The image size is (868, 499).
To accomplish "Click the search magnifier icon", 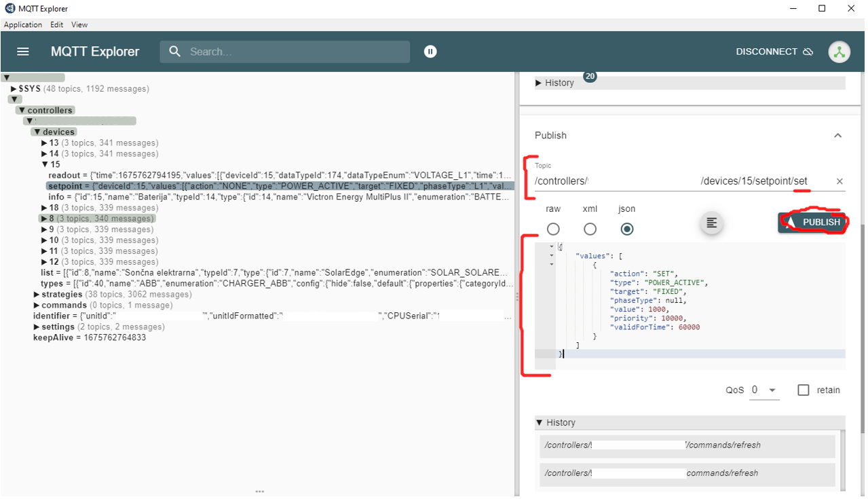I will click(175, 52).
